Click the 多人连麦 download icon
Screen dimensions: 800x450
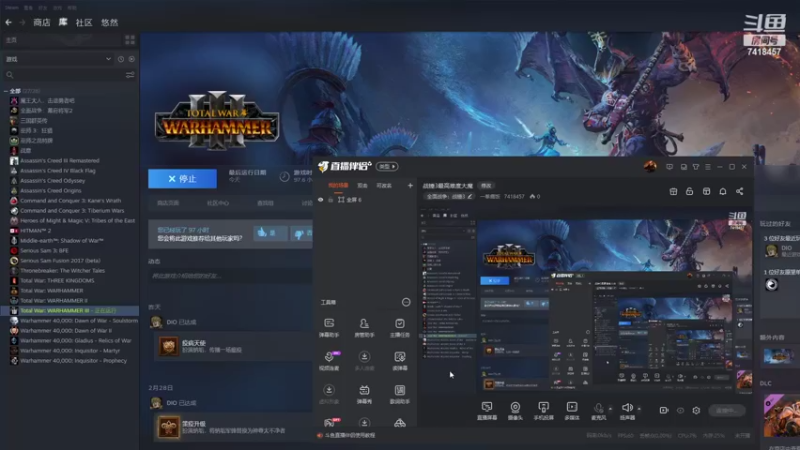coord(364,360)
